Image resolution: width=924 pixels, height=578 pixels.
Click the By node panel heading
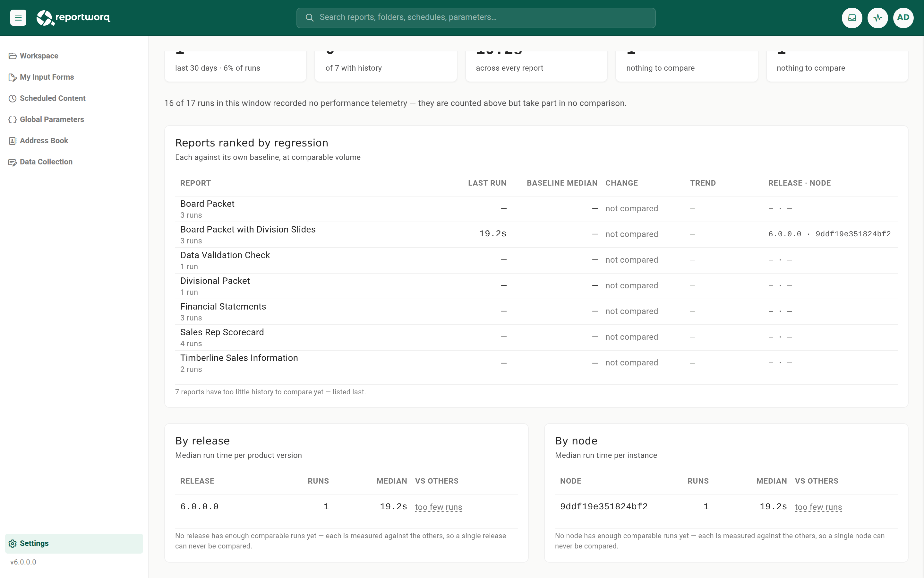click(x=576, y=441)
